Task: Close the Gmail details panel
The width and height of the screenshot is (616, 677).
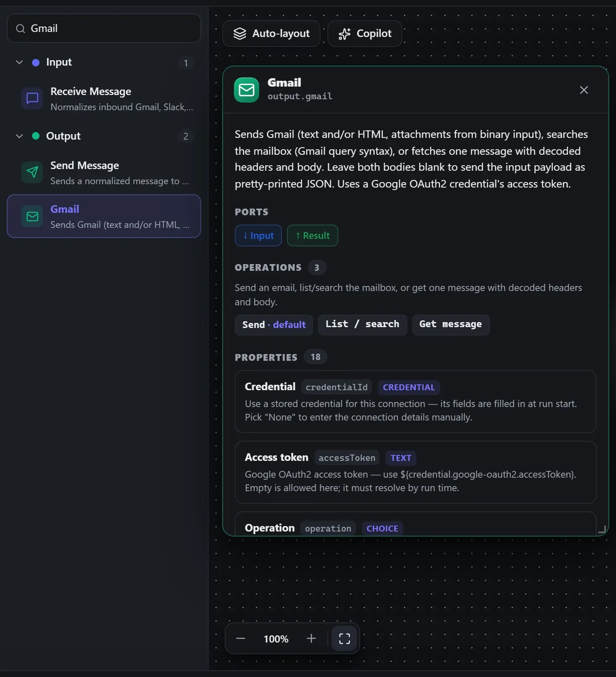Action: point(584,90)
